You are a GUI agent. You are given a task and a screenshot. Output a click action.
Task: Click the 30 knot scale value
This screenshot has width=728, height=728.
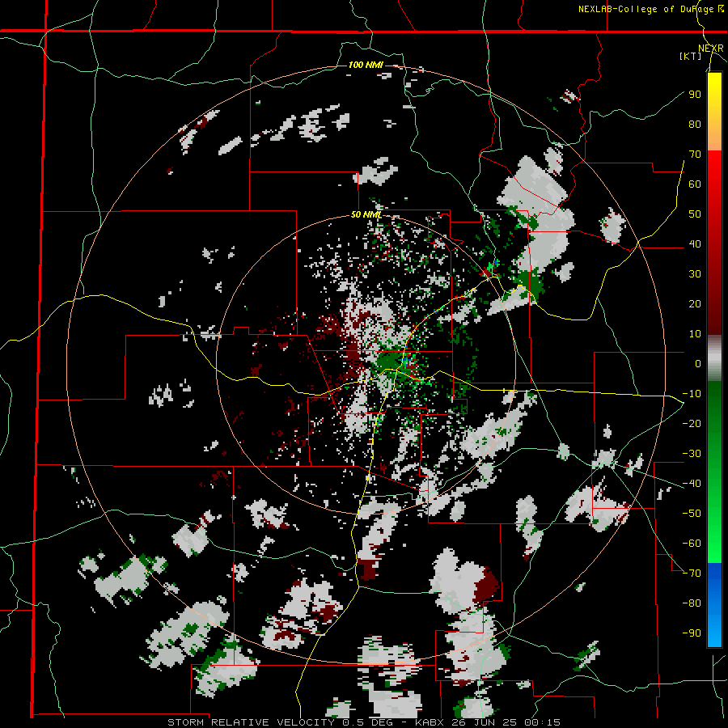pos(695,274)
